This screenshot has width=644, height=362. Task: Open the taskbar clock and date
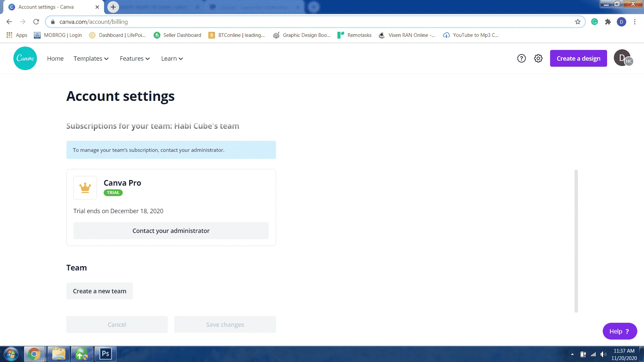[x=624, y=354]
